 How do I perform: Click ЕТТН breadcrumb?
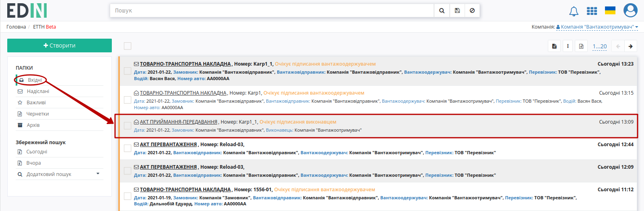tap(39, 27)
